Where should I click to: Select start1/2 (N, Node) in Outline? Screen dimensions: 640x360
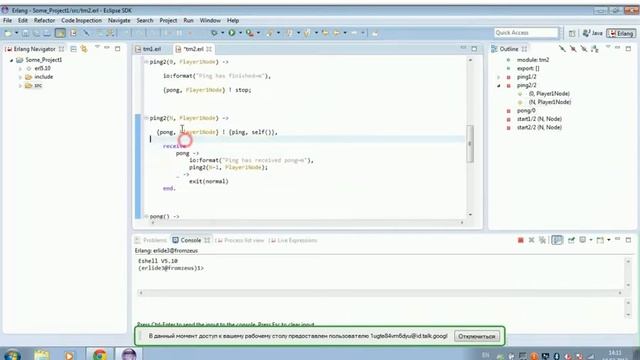click(x=539, y=119)
